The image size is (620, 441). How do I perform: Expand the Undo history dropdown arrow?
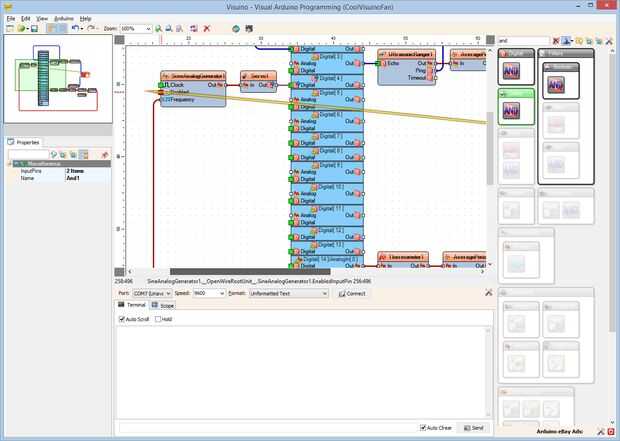[x=81, y=29]
